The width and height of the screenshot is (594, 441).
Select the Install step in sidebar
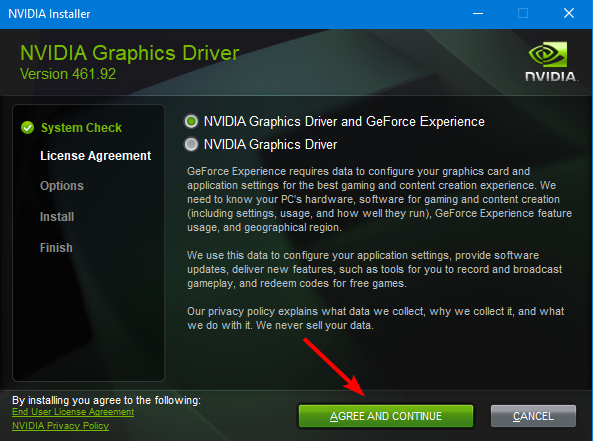point(57,217)
